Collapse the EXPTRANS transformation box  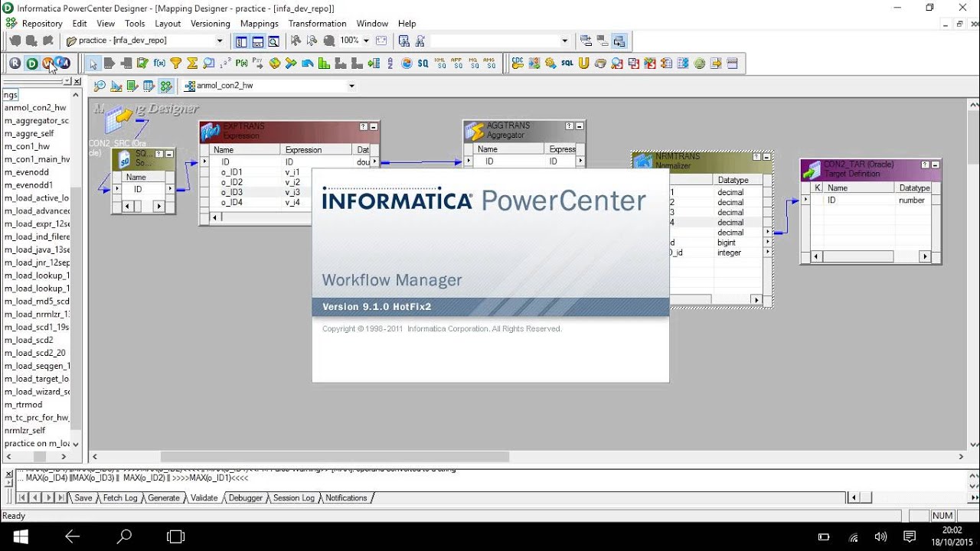click(x=374, y=126)
